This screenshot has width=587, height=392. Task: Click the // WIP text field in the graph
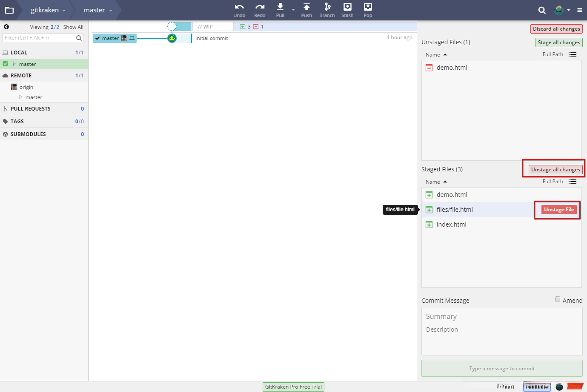pyautogui.click(x=213, y=26)
